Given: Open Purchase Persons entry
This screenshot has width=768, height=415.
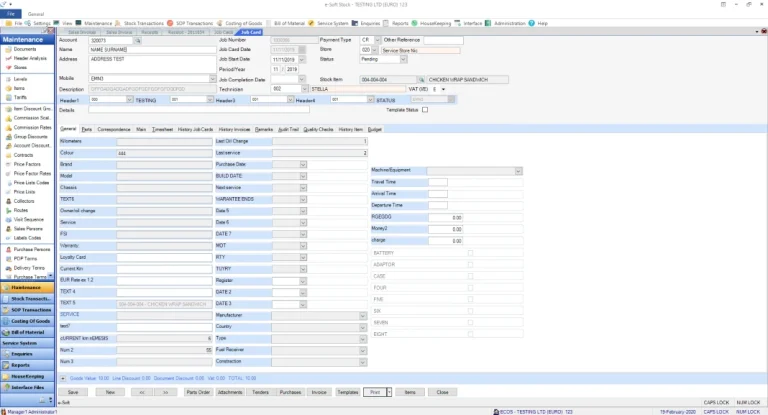Looking at the screenshot, I should point(32,249).
